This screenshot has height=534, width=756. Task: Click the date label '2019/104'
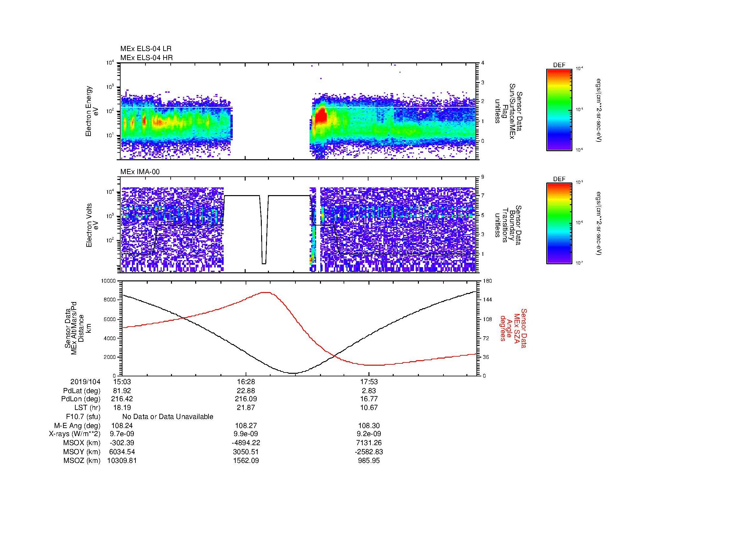point(85,382)
